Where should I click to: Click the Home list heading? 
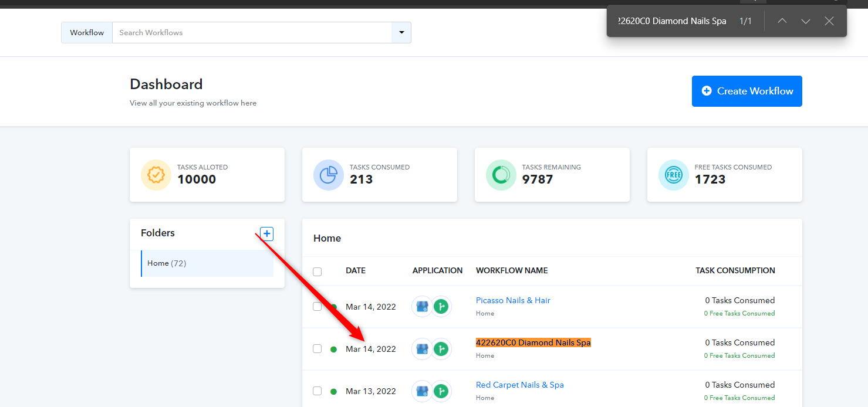(x=327, y=238)
